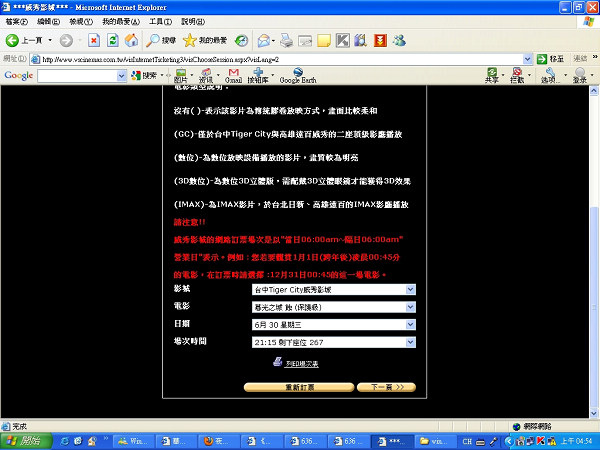Click the Edit page toolbar icon

point(305,40)
